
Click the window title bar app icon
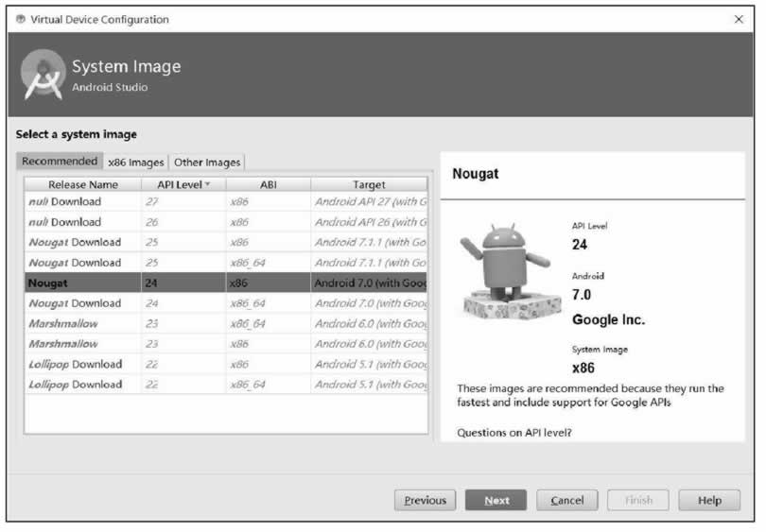tap(21, 19)
